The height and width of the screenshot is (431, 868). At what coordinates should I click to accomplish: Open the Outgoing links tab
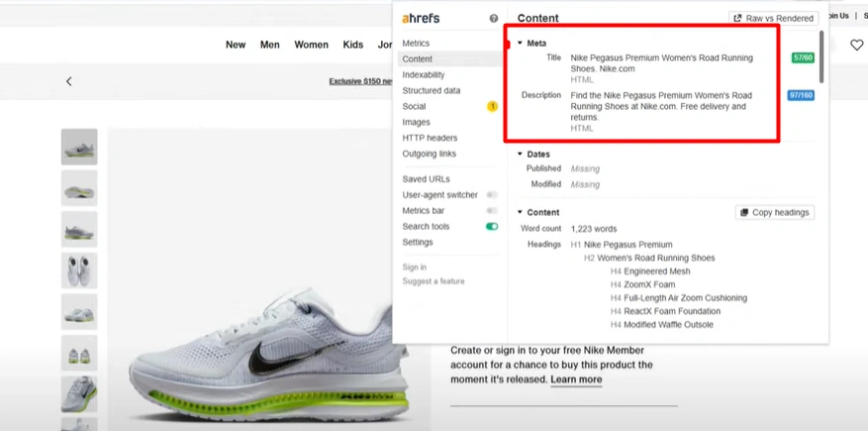[x=429, y=154]
